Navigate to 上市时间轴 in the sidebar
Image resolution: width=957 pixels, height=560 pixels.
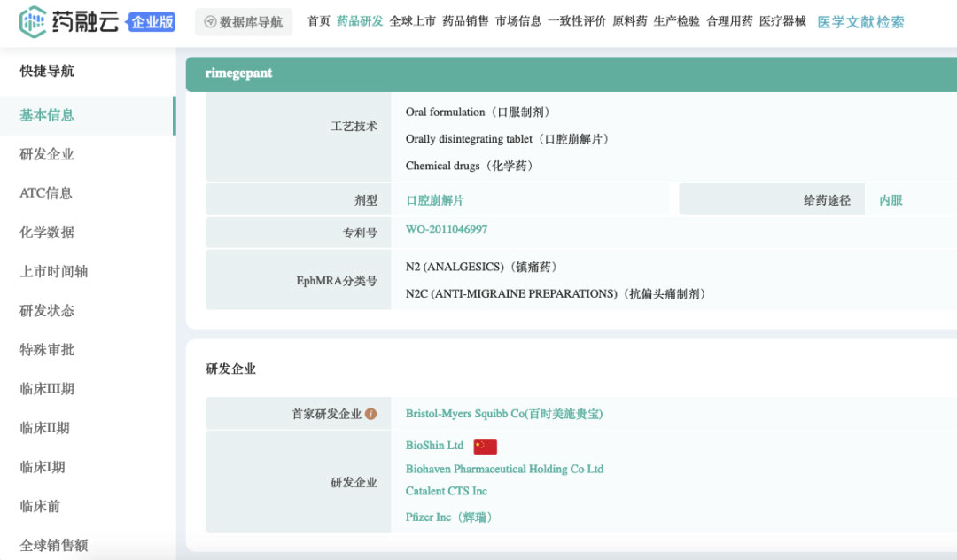pos(53,272)
